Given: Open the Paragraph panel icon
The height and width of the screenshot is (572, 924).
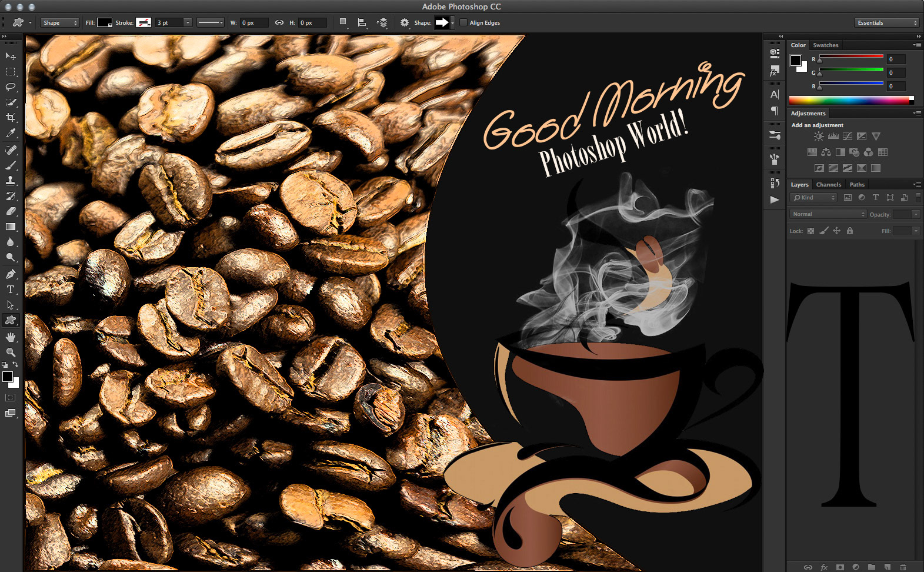Looking at the screenshot, I should point(775,111).
